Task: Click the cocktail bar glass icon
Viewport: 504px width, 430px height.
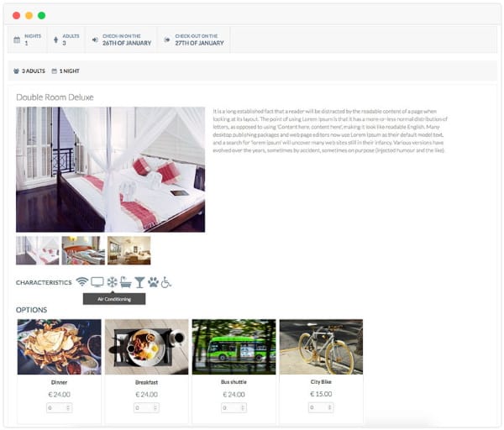Action: pyautogui.click(x=139, y=282)
